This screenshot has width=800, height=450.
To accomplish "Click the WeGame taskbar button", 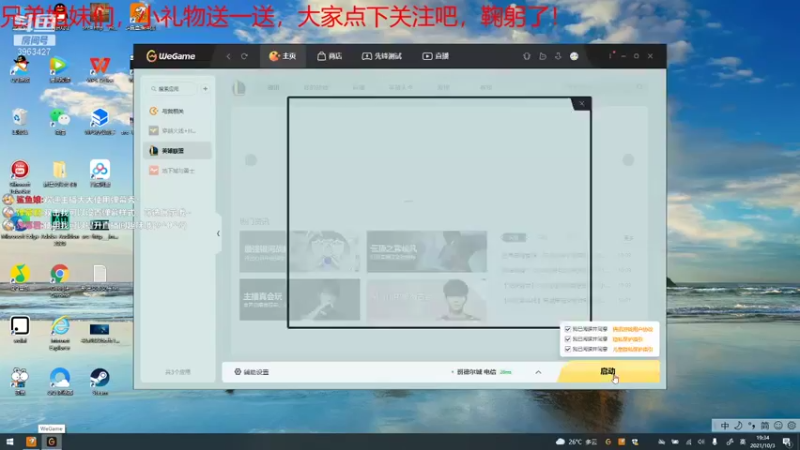I will [51, 442].
